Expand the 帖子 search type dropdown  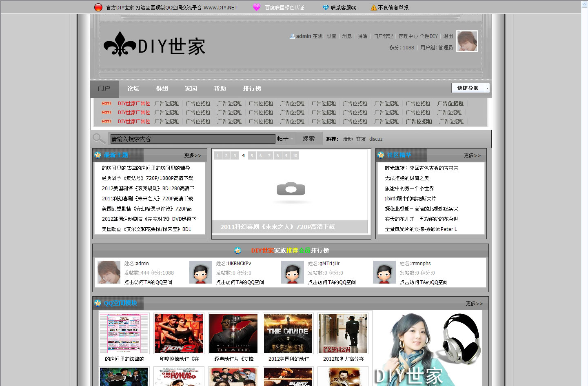click(285, 139)
